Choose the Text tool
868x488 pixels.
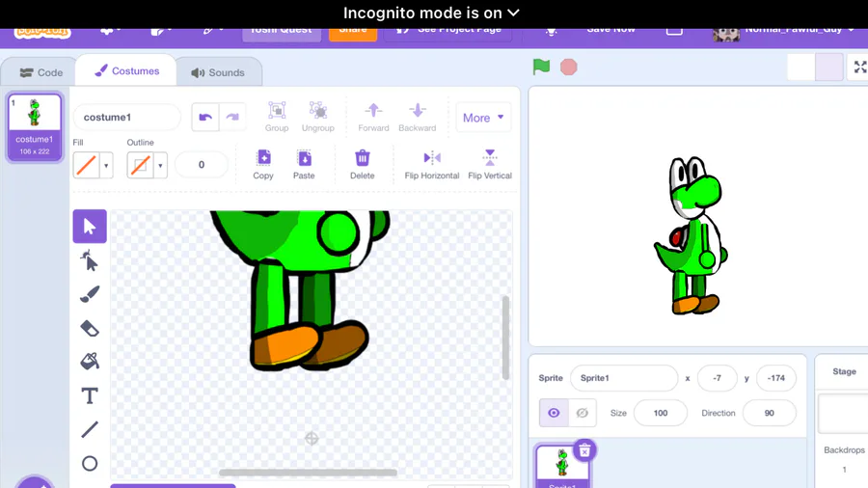pyautogui.click(x=90, y=395)
